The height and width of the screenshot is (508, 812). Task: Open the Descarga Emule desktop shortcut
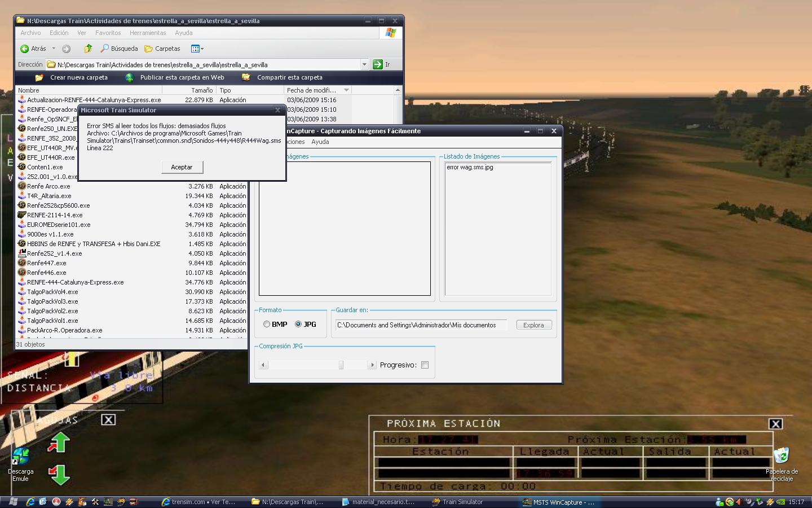point(21,457)
